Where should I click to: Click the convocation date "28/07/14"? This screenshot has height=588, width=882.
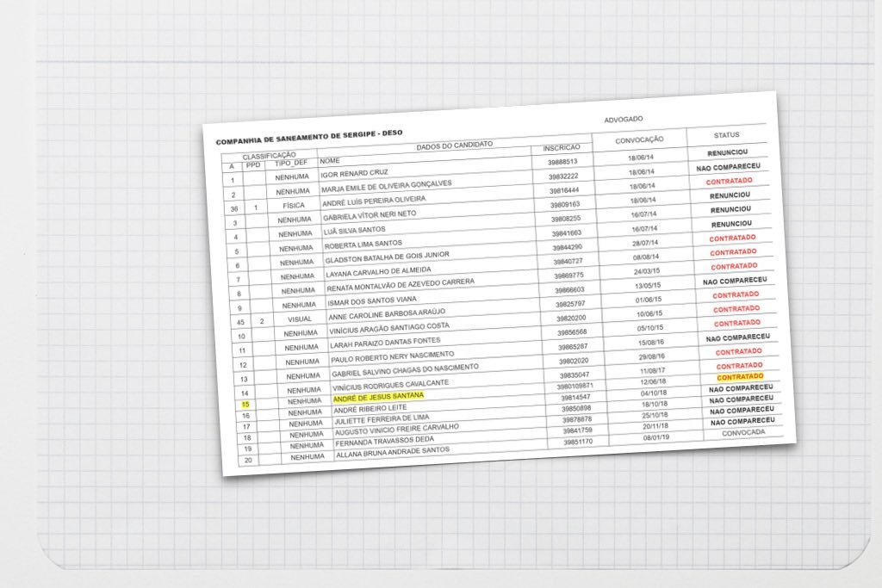[645, 244]
